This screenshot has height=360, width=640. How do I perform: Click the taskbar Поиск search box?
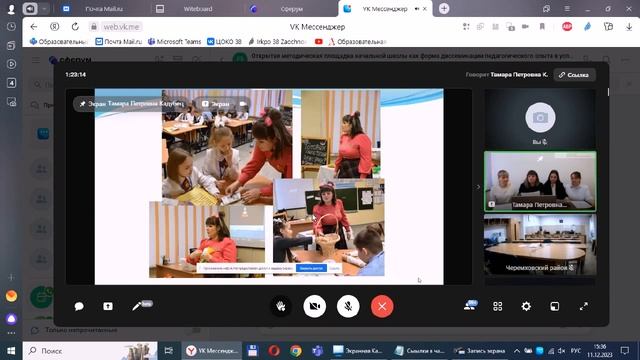click(x=90, y=351)
